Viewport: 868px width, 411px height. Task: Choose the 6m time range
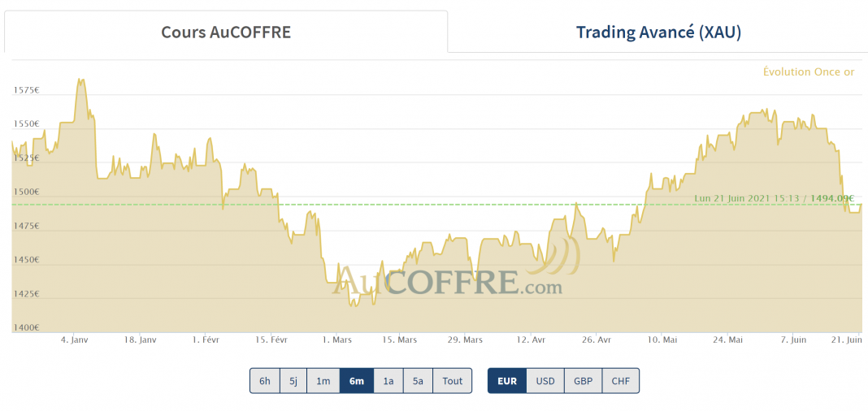point(357,381)
